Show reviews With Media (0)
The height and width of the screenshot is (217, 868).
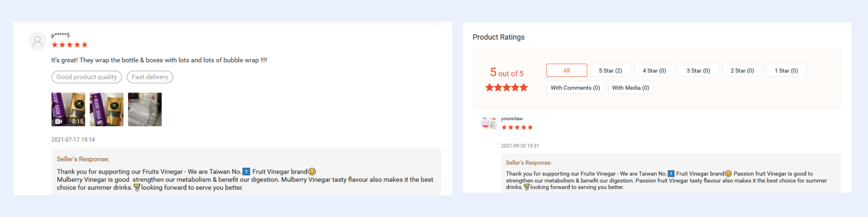(630, 88)
